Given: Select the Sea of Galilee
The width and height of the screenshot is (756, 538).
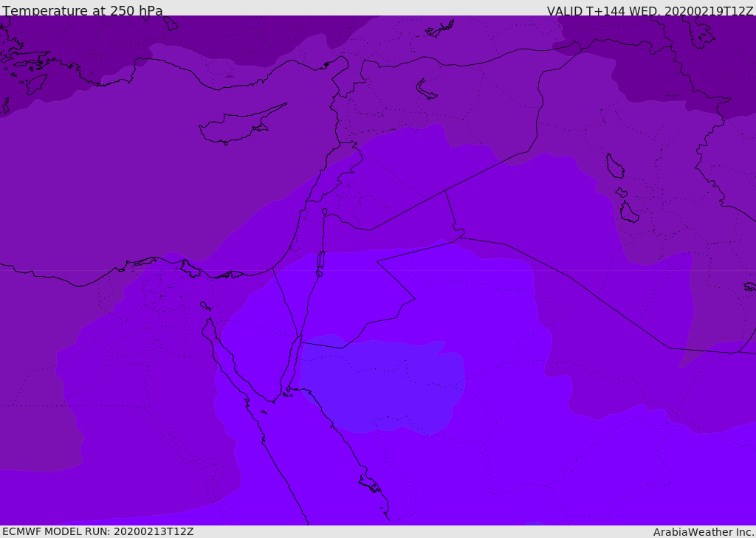Looking at the screenshot, I should coord(325,212).
